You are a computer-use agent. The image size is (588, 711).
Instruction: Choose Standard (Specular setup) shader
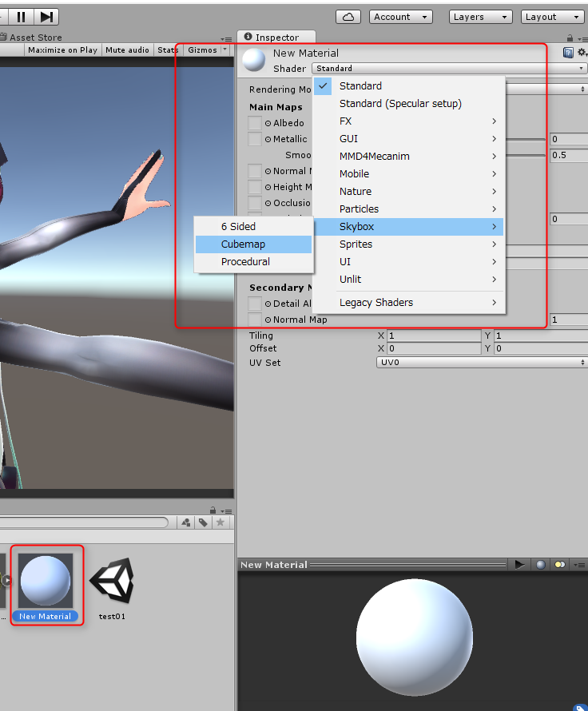point(409,103)
